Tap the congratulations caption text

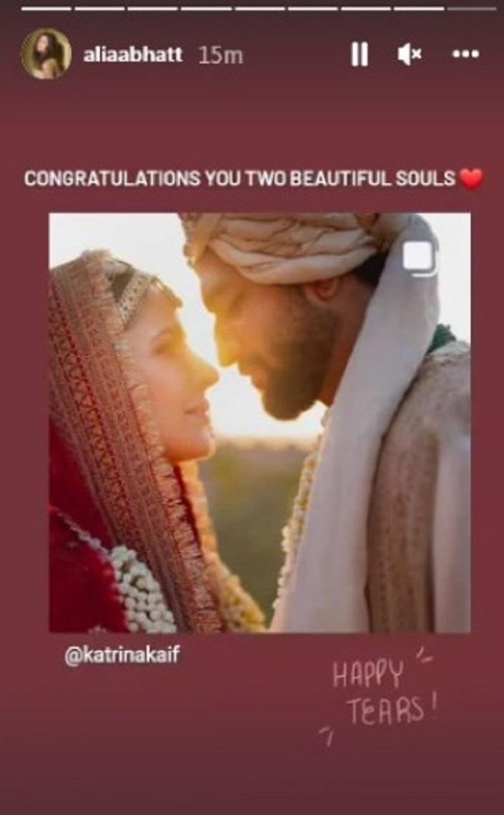(240, 179)
